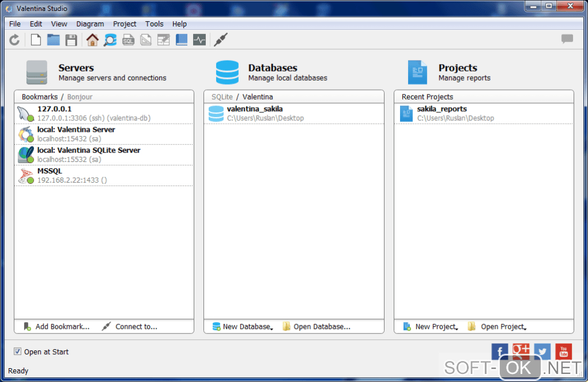
Task: Open the Diagram menu
Action: pyautogui.click(x=90, y=24)
